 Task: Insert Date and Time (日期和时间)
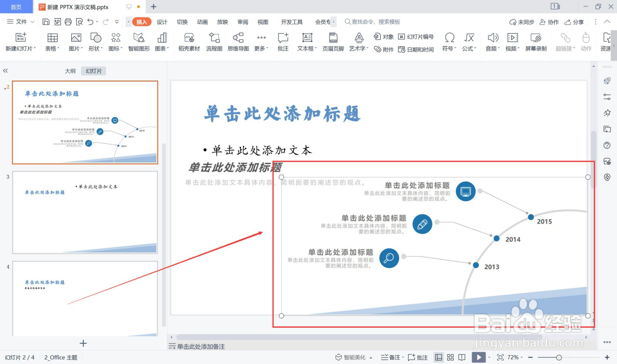coord(416,49)
